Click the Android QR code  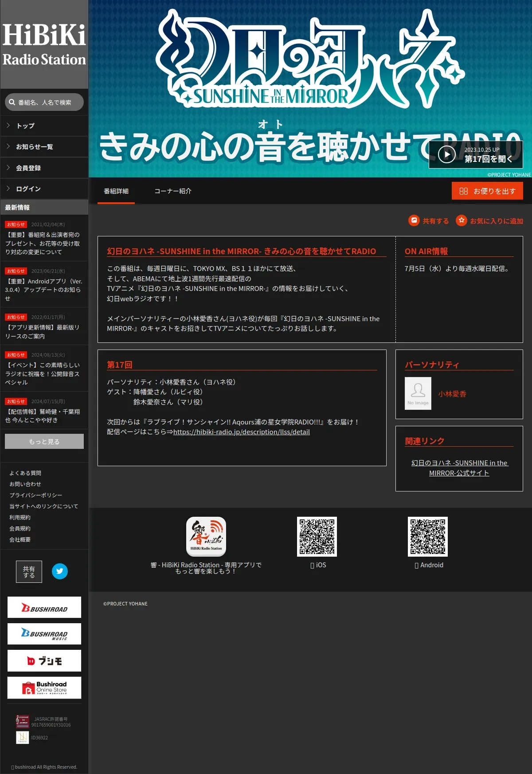pos(428,537)
